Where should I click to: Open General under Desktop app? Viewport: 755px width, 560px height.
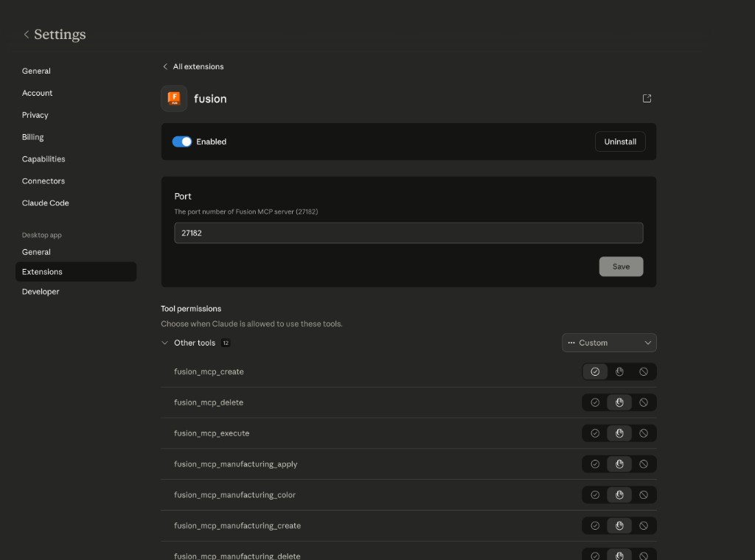(x=36, y=252)
